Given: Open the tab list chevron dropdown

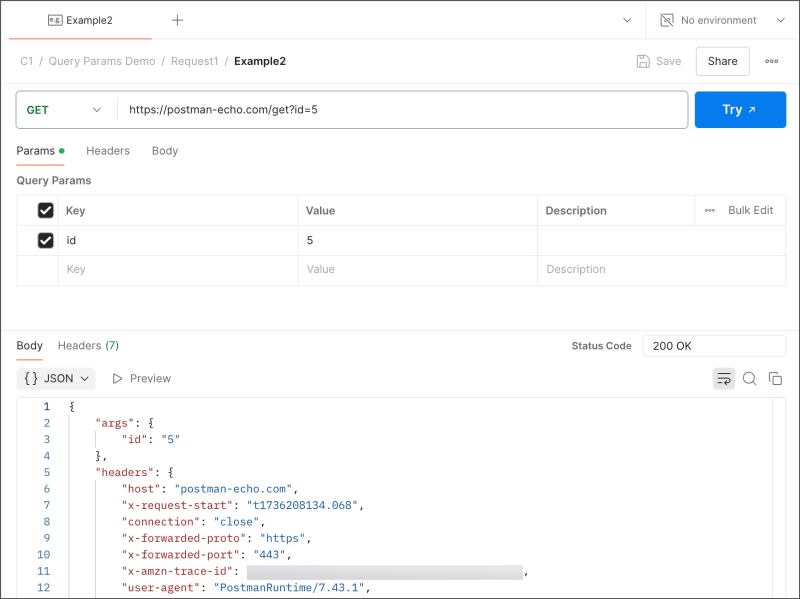Looking at the screenshot, I should click(627, 20).
